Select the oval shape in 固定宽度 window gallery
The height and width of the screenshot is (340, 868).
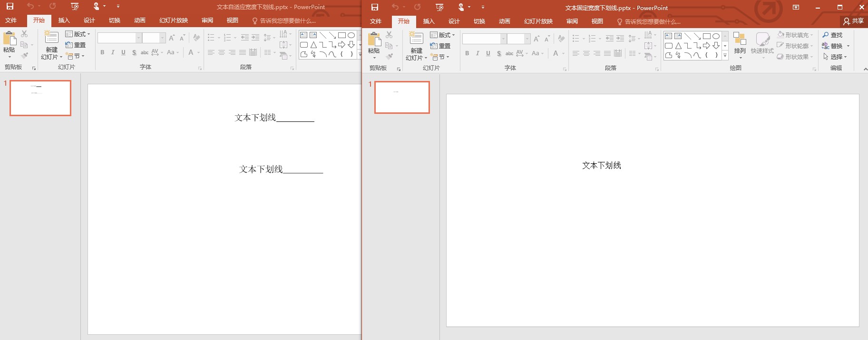click(716, 36)
